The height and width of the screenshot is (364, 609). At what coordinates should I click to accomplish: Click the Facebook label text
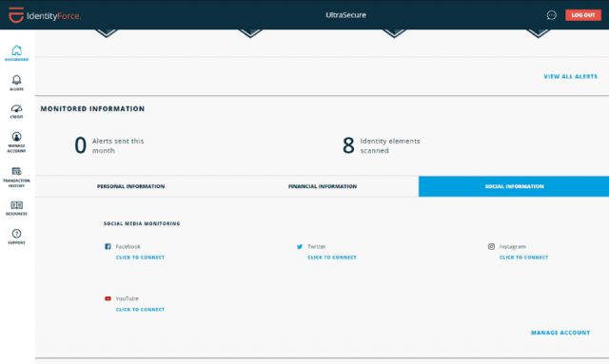click(x=128, y=246)
